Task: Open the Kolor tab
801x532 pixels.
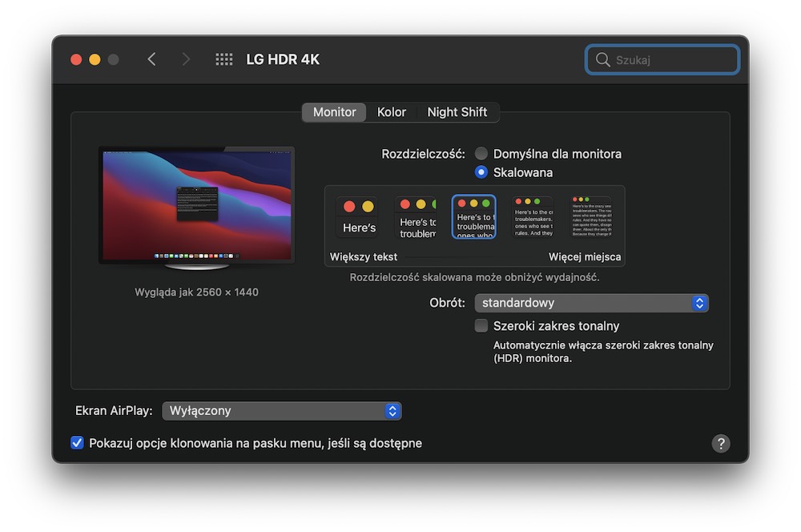Action: coord(392,112)
